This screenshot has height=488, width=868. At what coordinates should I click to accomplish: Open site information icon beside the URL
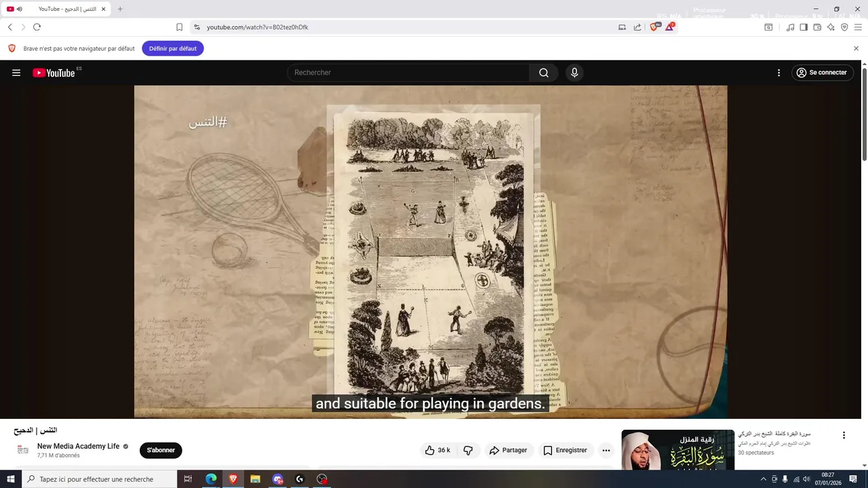point(197,27)
